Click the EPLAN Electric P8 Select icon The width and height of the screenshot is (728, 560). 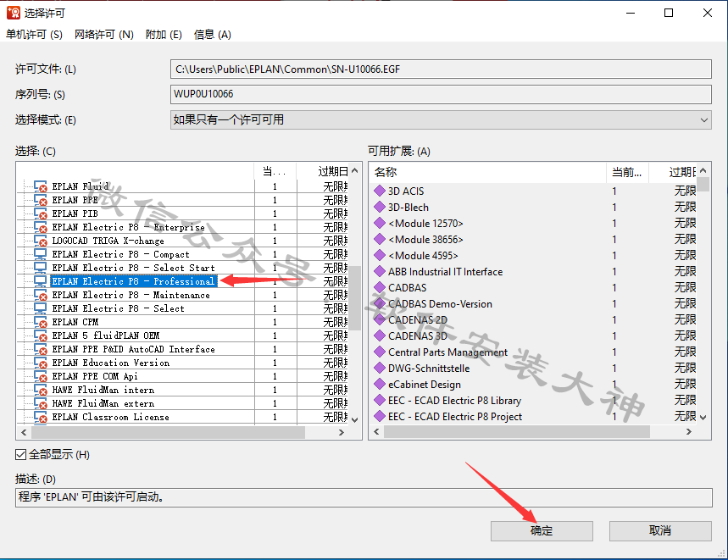(x=41, y=308)
